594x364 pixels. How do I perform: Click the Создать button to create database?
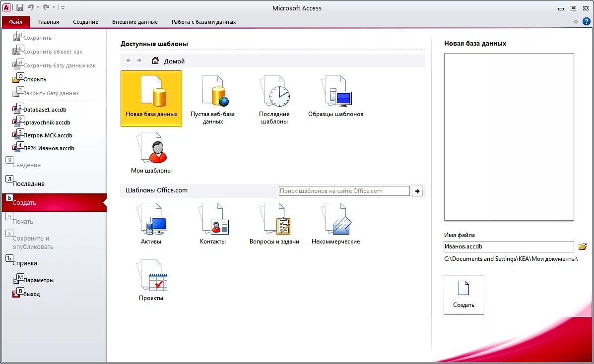pyautogui.click(x=463, y=295)
